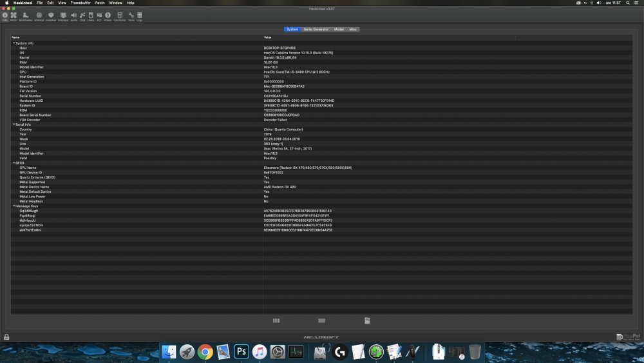Open the Calculator toolbar section
Image resolution: width=644 pixels, height=363 pixels.
120,17
